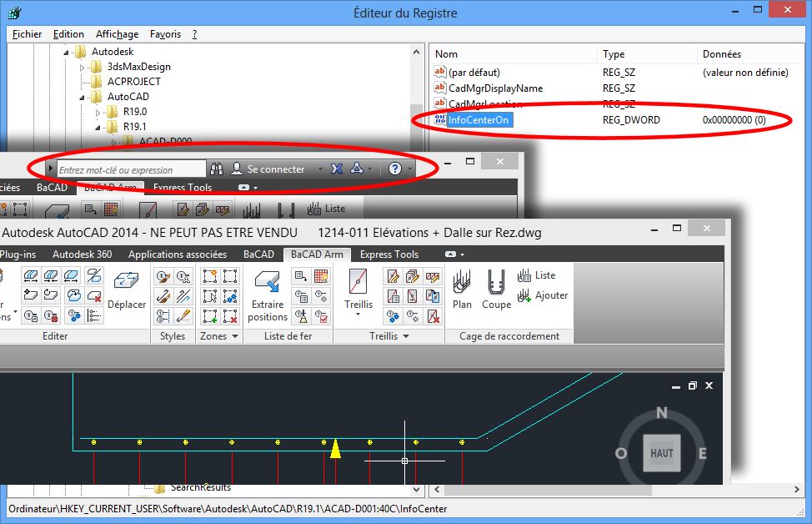This screenshot has width=812, height=524.
Task: Switch to the Autodesk 360 ribbon tab
Action: (x=82, y=254)
